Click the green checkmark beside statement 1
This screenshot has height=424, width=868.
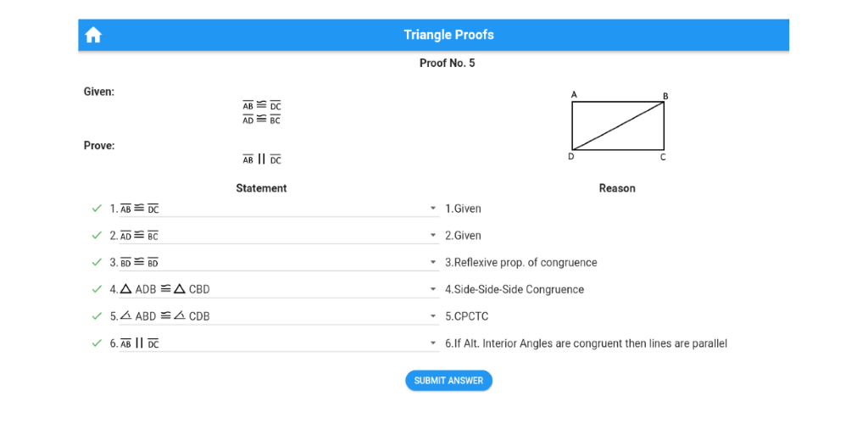pyautogui.click(x=97, y=208)
